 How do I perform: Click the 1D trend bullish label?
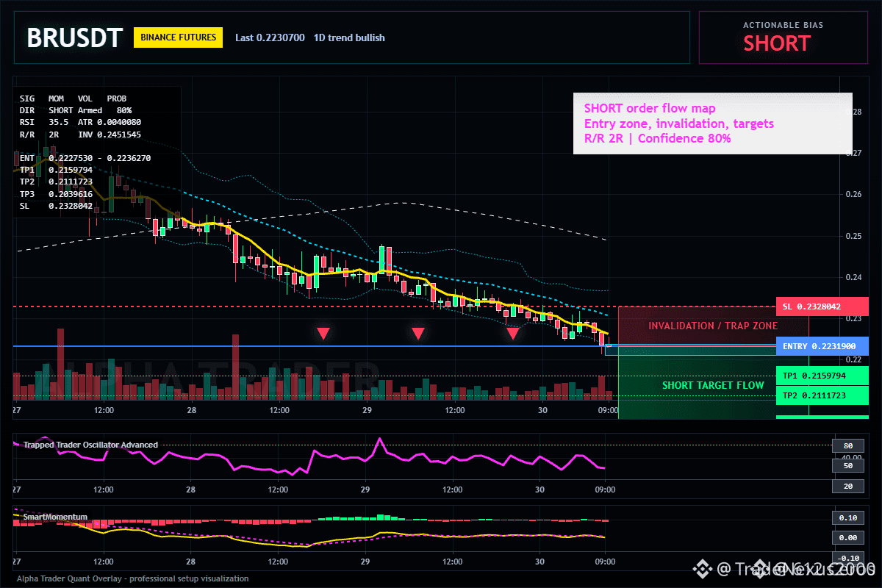pyautogui.click(x=349, y=37)
